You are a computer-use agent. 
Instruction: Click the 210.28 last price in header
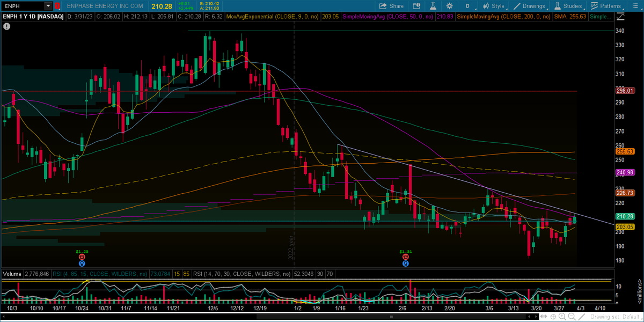(162, 6)
